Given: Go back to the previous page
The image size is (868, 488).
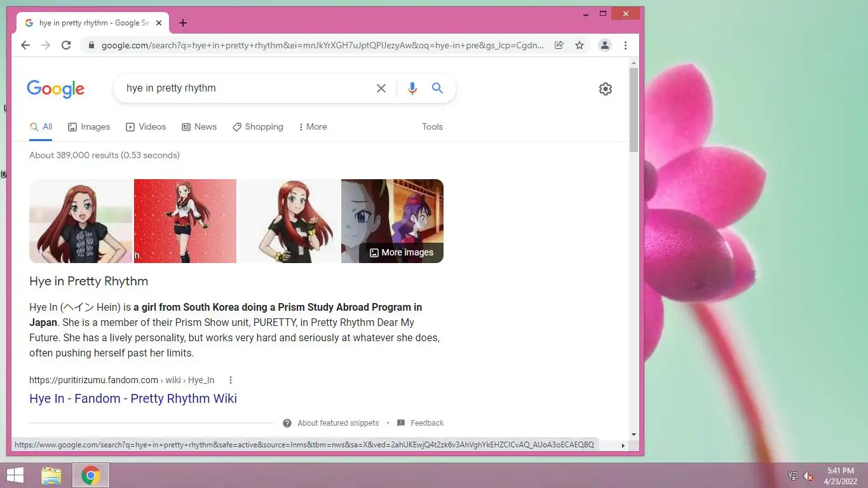Looking at the screenshot, I should [25, 45].
